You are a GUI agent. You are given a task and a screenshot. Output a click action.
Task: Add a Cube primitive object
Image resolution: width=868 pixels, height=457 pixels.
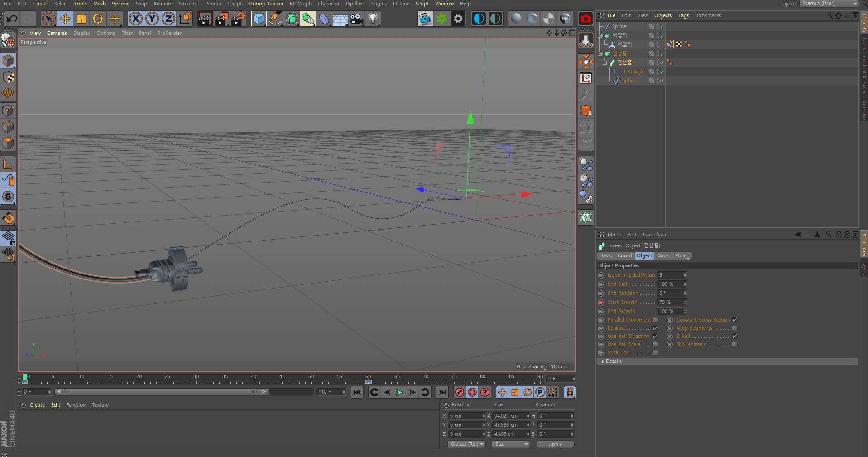tap(259, 19)
